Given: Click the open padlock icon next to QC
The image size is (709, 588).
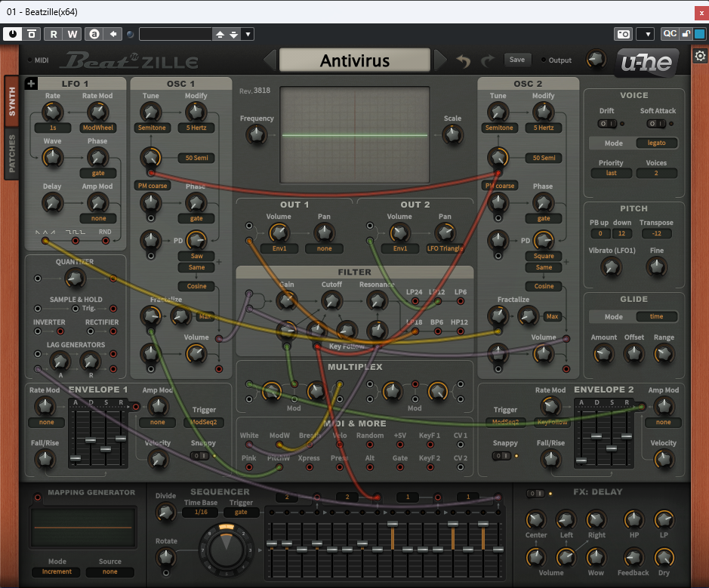Looking at the screenshot, I should click(686, 34).
